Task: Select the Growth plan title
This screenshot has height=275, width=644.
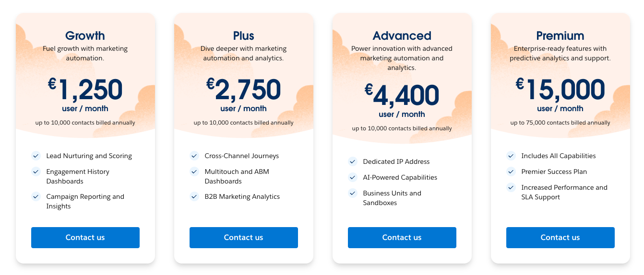Action: click(85, 36)
